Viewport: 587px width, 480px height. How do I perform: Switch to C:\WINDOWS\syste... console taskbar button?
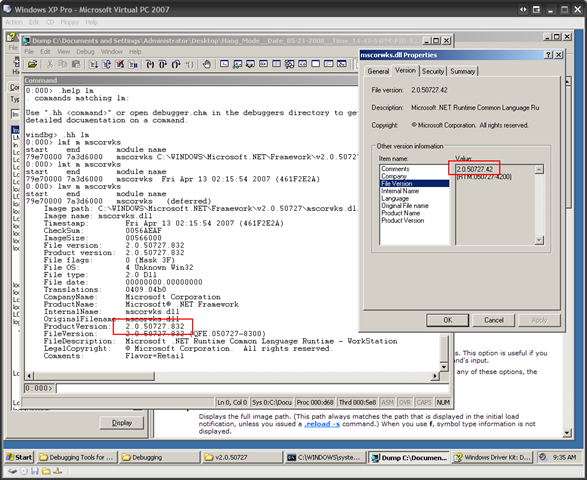[325, 457]
